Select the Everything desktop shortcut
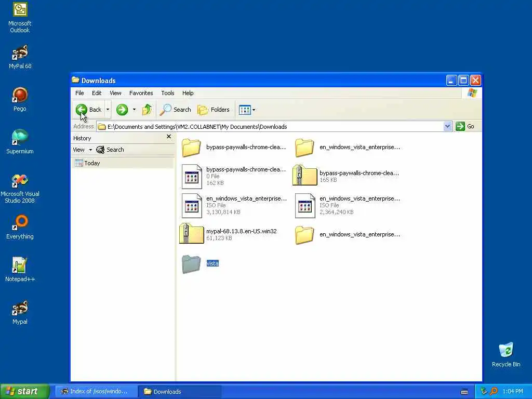 coord(20,228)
